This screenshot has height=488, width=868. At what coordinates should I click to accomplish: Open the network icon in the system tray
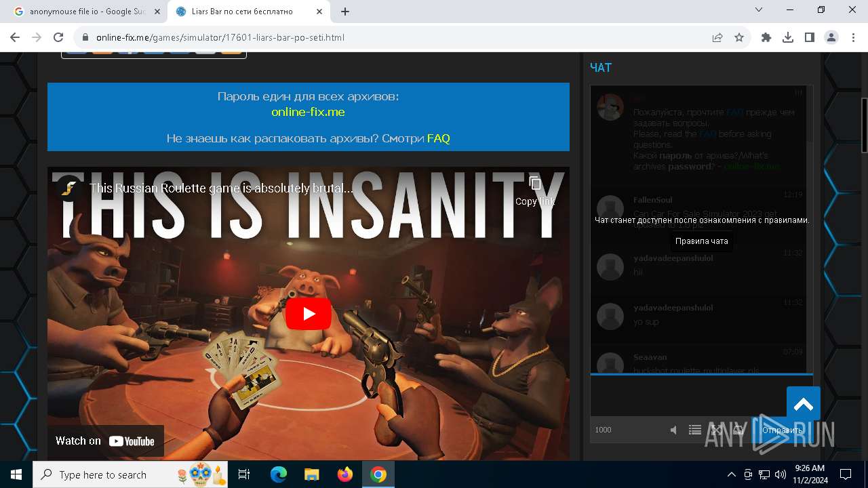click(x=764, y=474)
